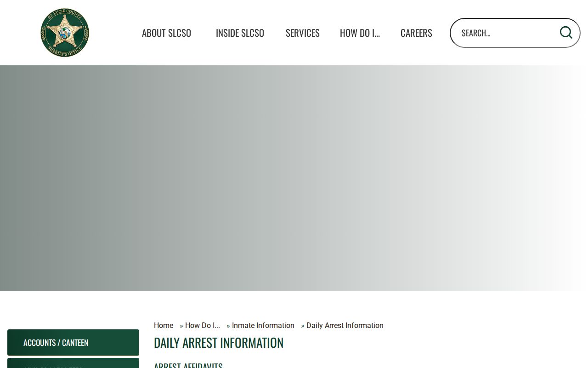Open the How Do I... menu
The width and height of the screenshot is (588, 368).
[x=360, y=33]
